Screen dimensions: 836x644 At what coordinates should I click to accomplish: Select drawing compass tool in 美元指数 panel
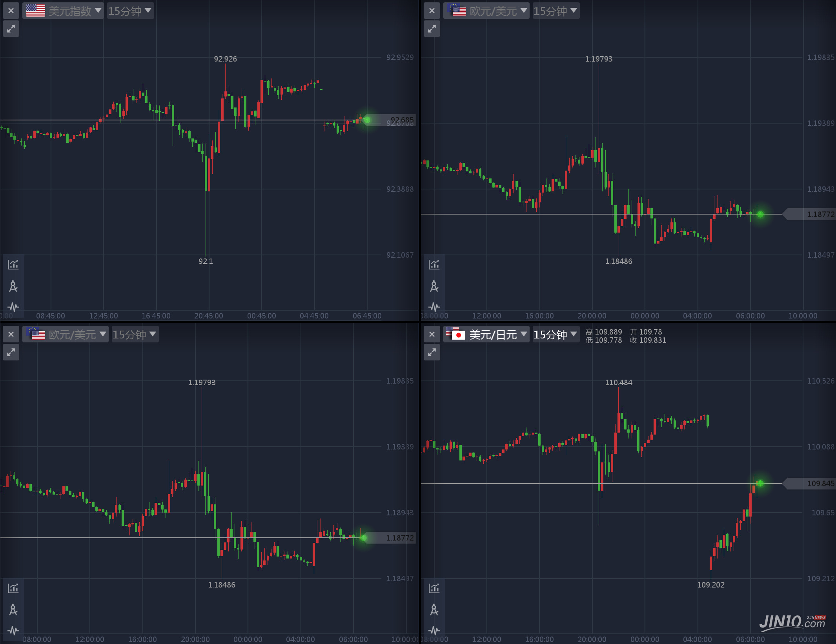coord(13,286)
